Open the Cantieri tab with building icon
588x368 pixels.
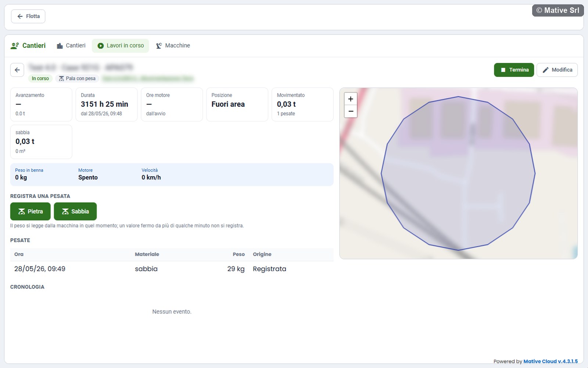pyautogui.click(x=71, y=46)
